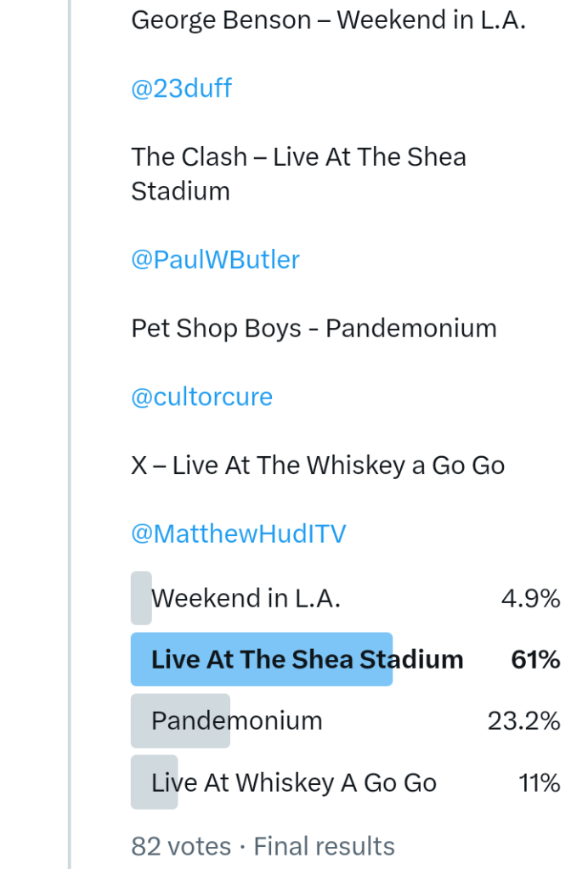Click the vertical thread line at left

click(70, 425)
